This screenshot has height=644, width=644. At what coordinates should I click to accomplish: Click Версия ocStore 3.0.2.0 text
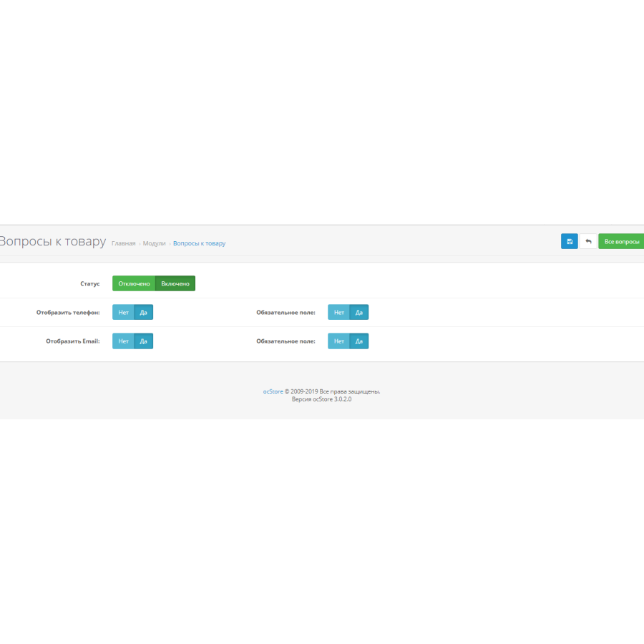[x=321, y=399]
